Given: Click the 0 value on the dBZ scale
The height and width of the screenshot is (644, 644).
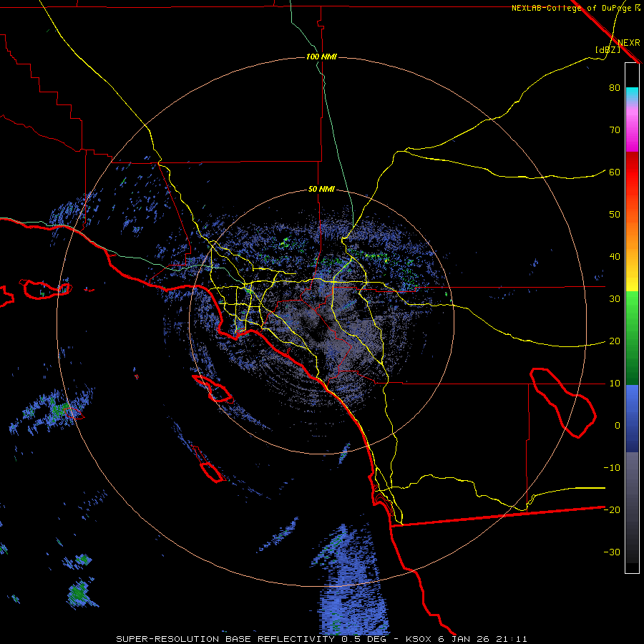Looking at the screenshot, I should click(618, 426).
